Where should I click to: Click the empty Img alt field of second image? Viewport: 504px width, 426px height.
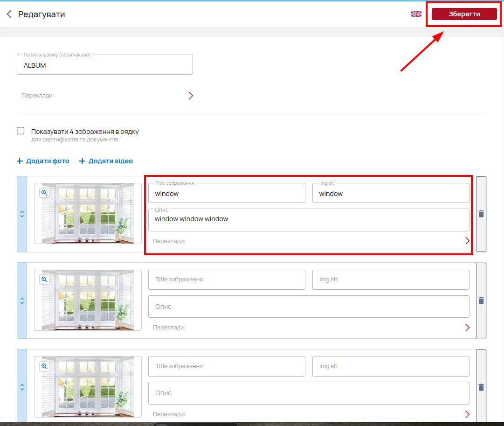click(x=391, y=279)
